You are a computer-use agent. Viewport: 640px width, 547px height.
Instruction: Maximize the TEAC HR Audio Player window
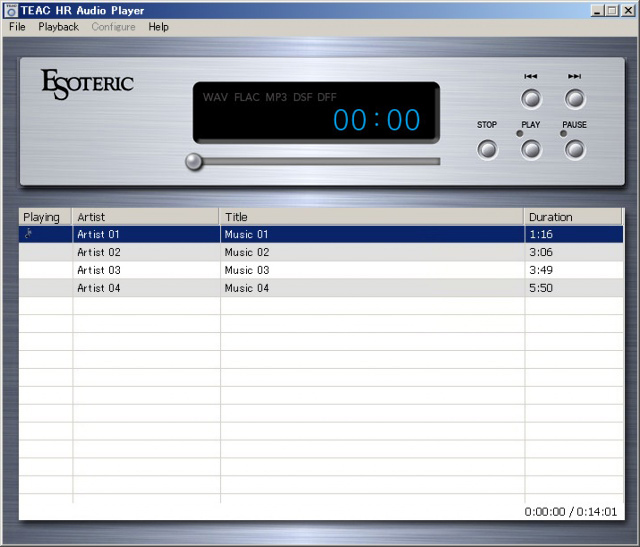612,11
